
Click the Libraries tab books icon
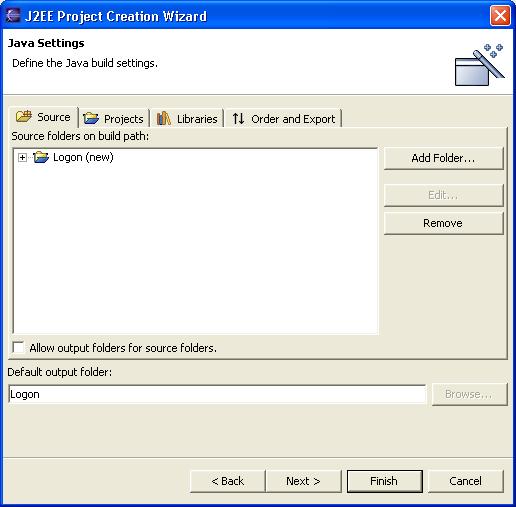(x=164, y=118)
